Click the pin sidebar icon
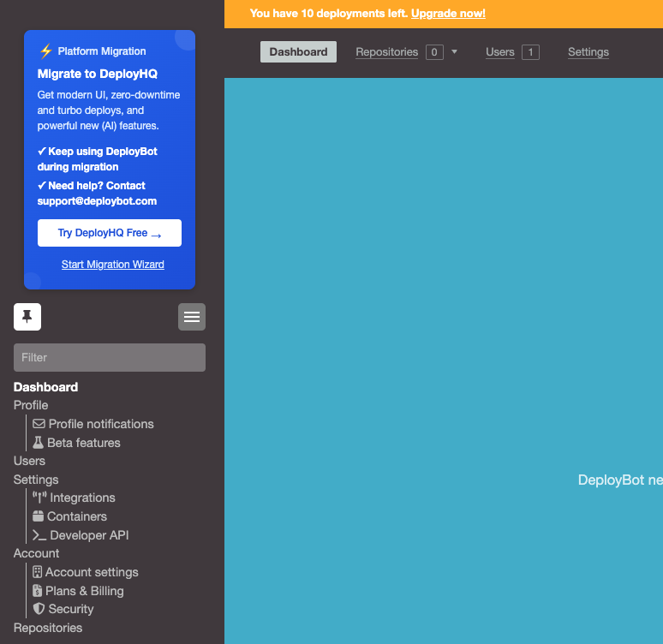The image size is (663, 644). (x=27, y=317)
